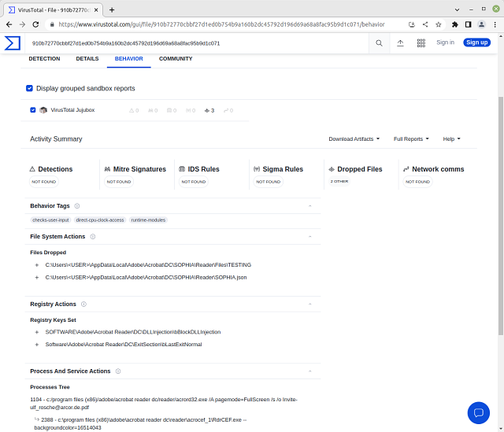Click the Network comms summary heading

pyautogui.click(x=438, y=169)
